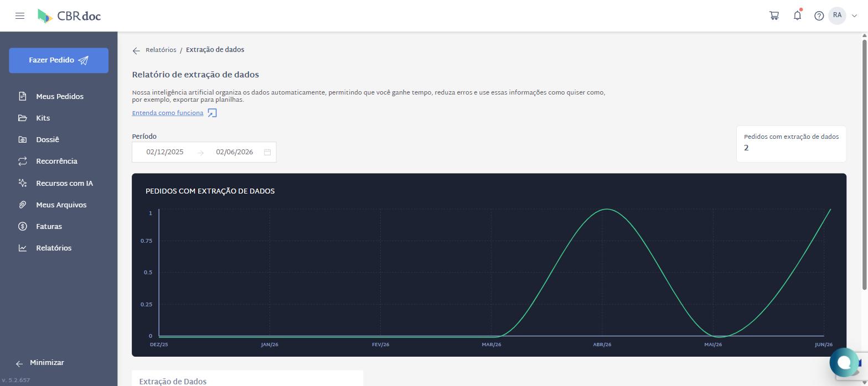Click the CBRdoc logo
868x386 pixels.
pyautogui.click(x=69, y=16)
